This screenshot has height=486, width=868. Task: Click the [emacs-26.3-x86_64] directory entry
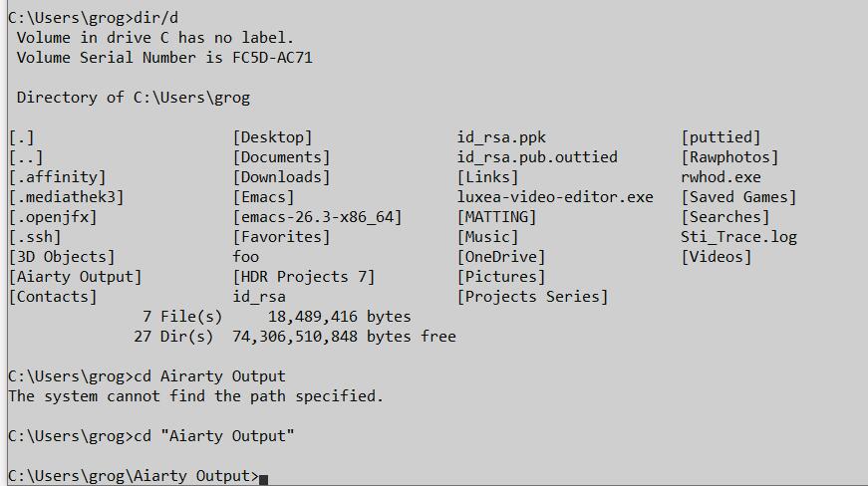click(317, 217)
